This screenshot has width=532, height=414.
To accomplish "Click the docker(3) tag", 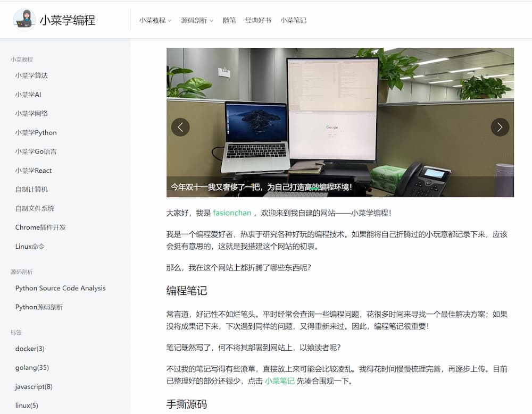I will (30, 349).
